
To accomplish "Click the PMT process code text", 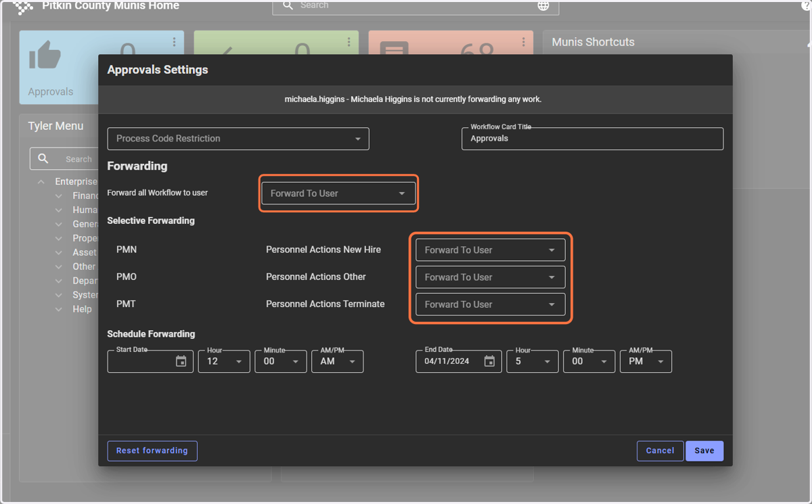I will click(126, 304).
